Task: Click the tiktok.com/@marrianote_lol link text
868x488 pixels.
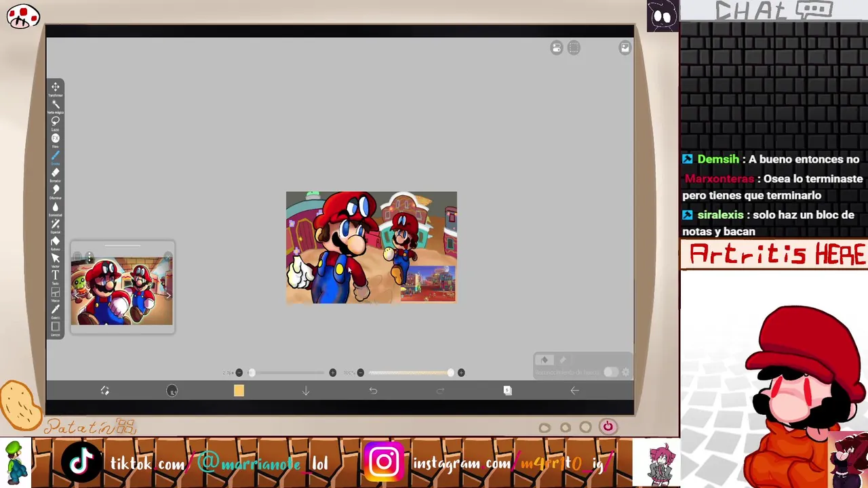Action: tap(219, 464)
